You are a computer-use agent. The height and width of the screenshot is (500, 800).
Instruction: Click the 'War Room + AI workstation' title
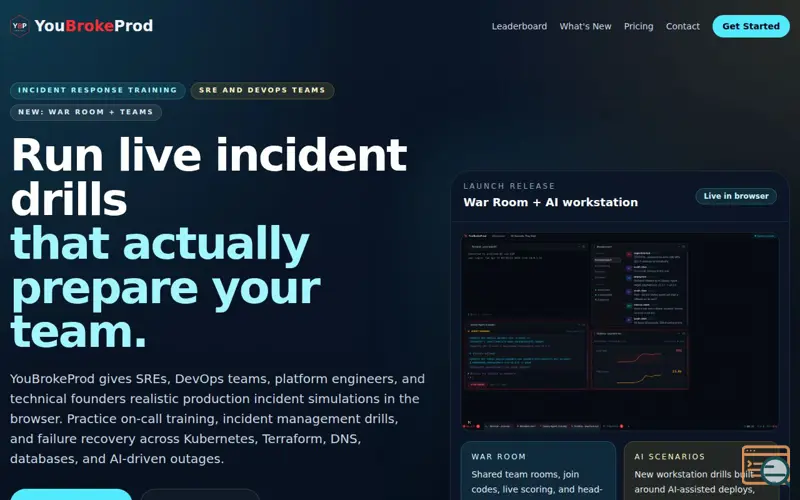551,203
